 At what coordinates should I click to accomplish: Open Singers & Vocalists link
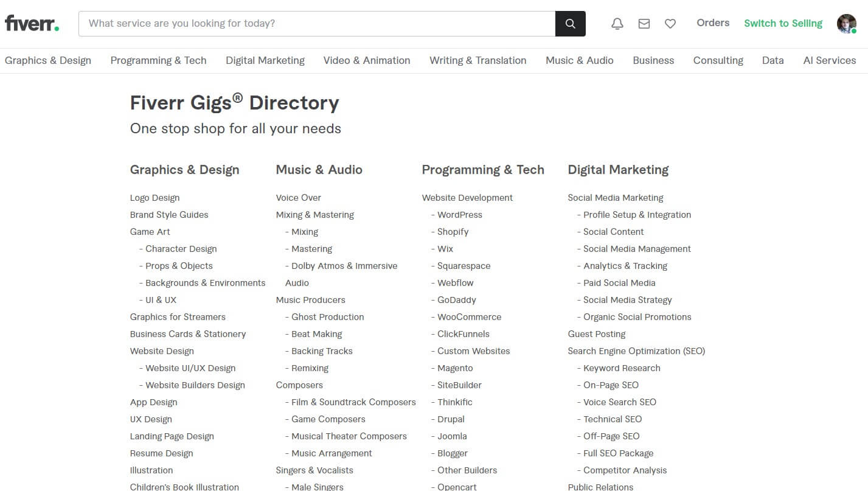click(314, 470)
